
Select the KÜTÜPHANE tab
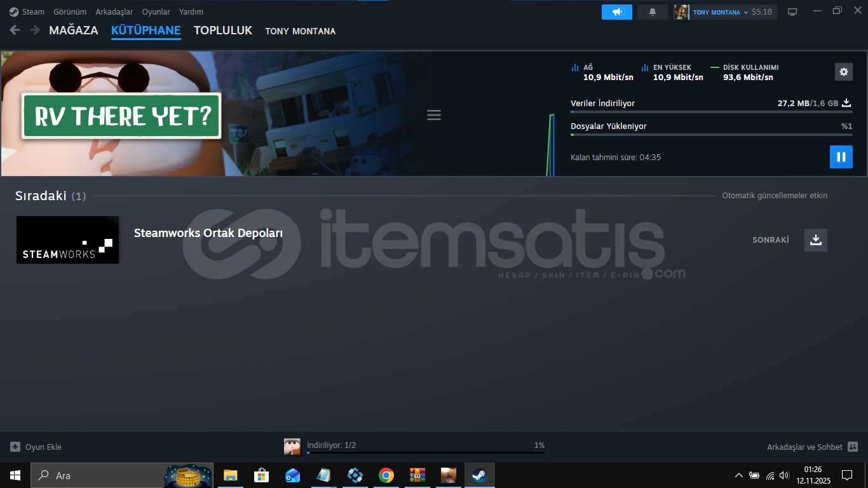point(146,30)
